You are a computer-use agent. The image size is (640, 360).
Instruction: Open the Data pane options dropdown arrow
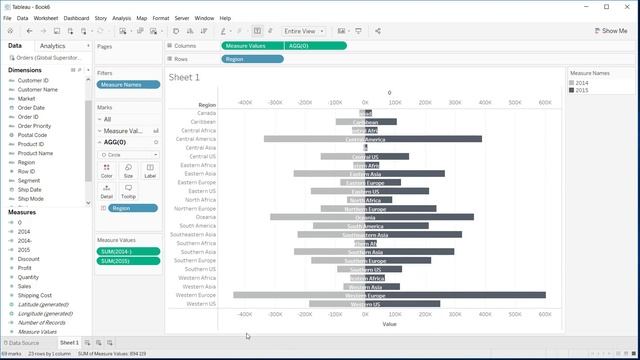click(x=88, y=46)
